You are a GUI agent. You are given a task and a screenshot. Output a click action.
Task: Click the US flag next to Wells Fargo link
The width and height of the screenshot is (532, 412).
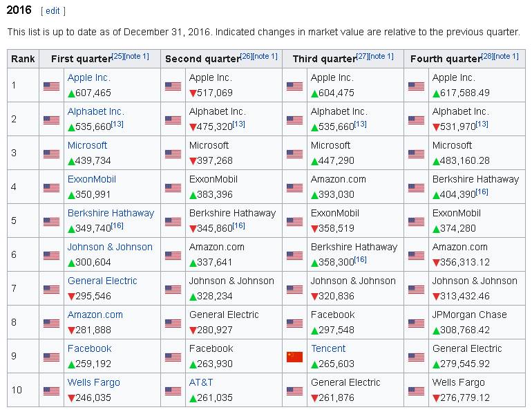[x=51, y=391]
